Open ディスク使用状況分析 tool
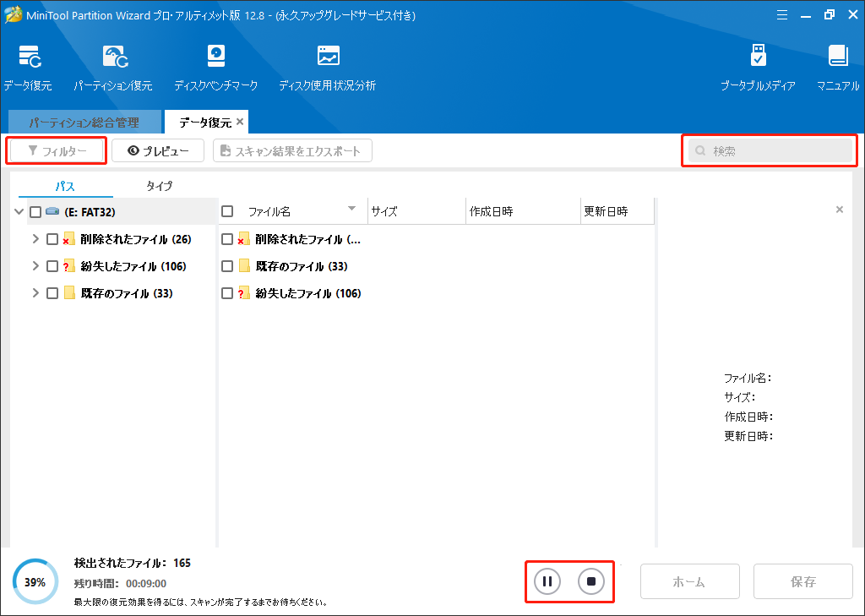This screenshot has width=865, height=616. click(x=327, y=68)
